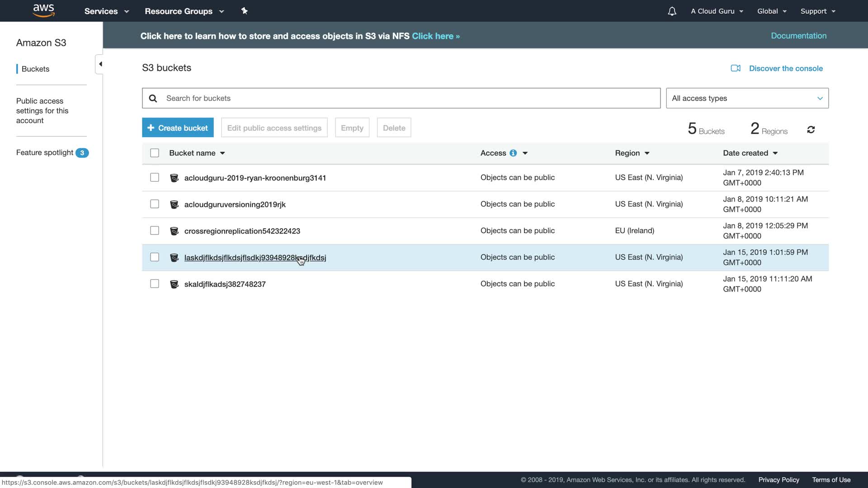Expand the Global region dropdown

(772, 11)
